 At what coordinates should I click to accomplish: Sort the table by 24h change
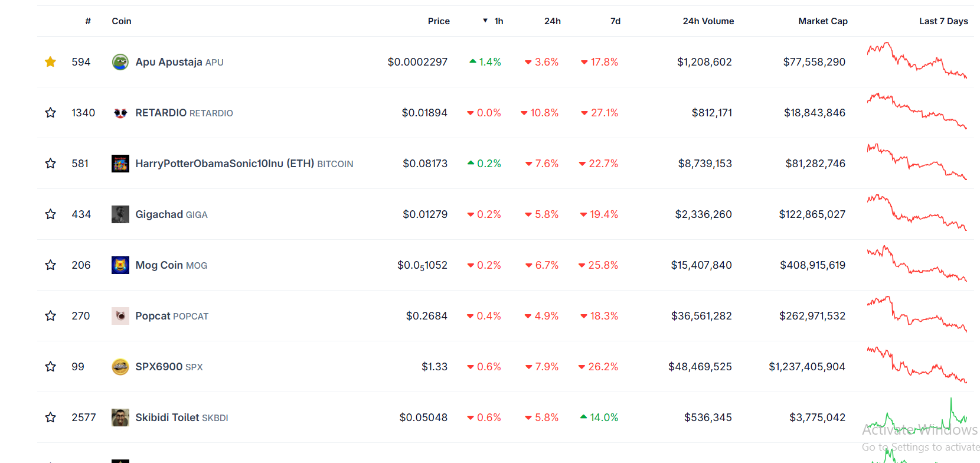[x=552, y=21]
